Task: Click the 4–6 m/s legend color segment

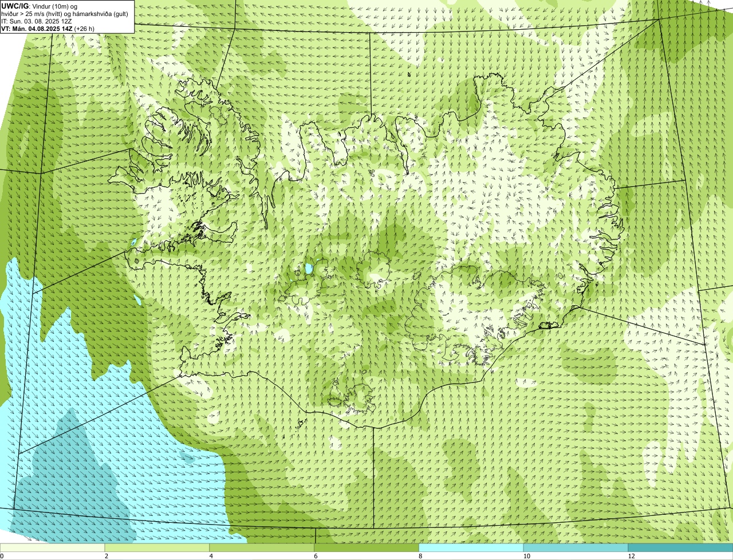Action: [262, 548]
